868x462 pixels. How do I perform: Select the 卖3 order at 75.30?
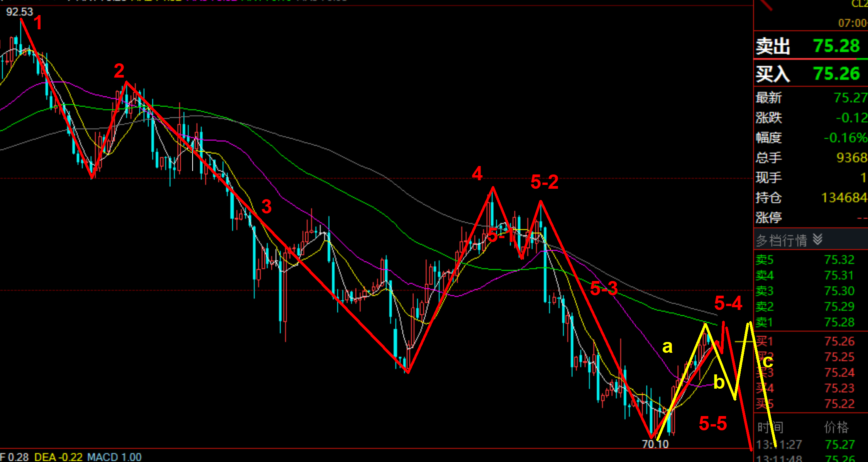(811, 291)
